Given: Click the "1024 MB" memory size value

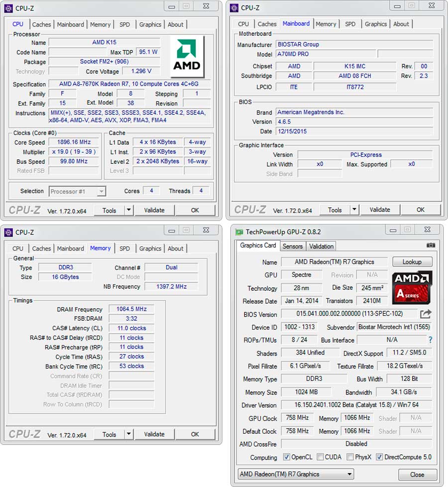Looking at the screenshot, I should point(306,392).
